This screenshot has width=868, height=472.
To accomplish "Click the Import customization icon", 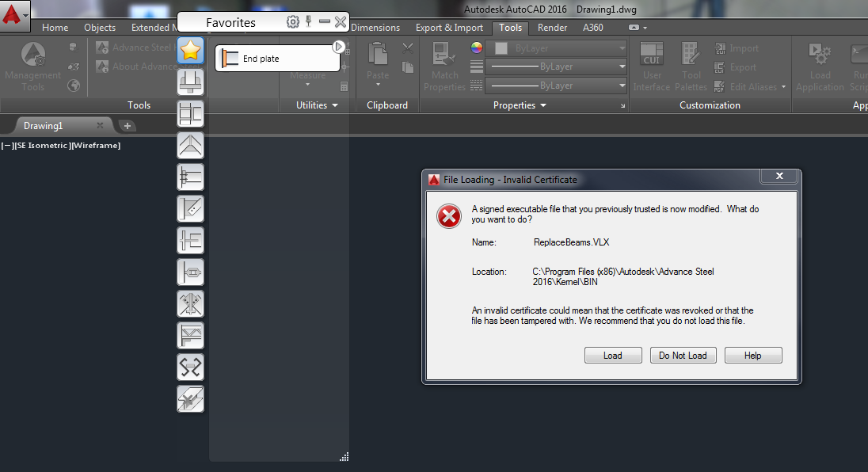I will coord(720,48).
